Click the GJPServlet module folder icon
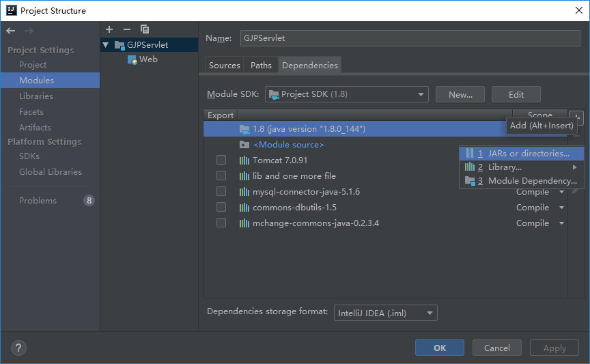This screenshot has height=364, width=590. pos(120,45)
